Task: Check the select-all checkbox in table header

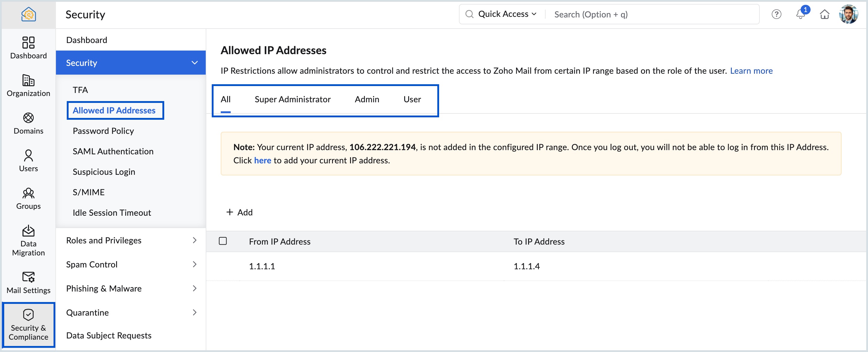Action: pyautogui.click(x=223, y=241)
